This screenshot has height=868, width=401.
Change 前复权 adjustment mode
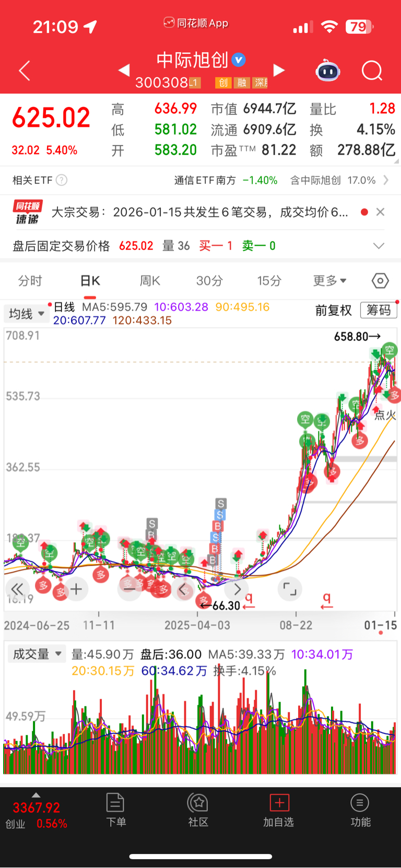333,311
